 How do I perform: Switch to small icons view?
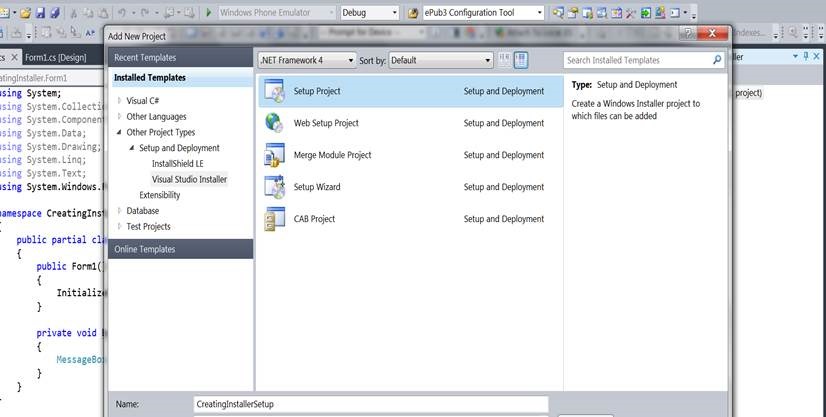point(504,60)
